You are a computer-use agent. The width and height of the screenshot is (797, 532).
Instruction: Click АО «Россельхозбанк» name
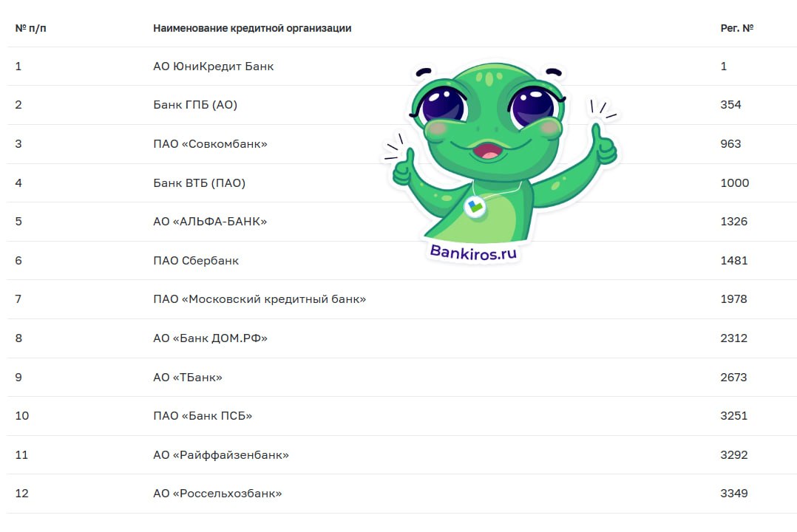217,494
